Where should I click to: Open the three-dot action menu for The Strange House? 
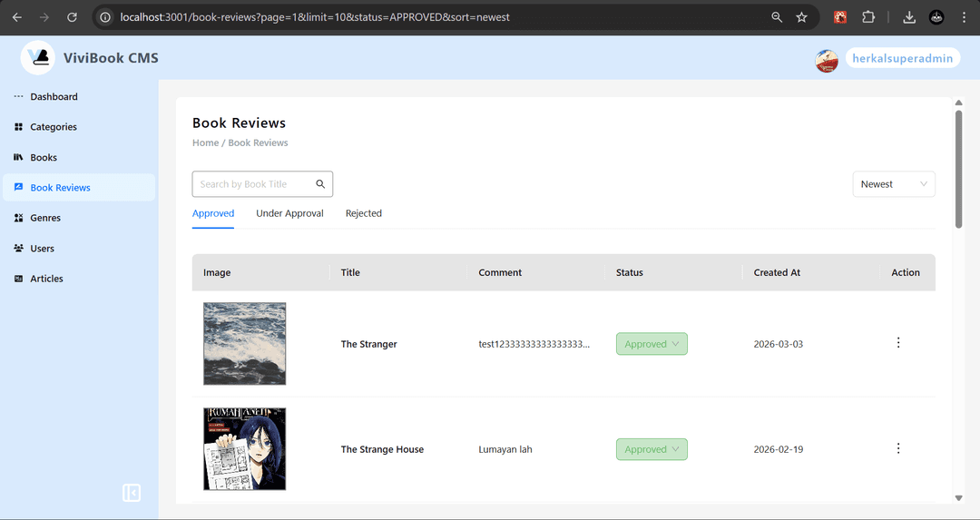pyautogui.click(x=898, y=448)
